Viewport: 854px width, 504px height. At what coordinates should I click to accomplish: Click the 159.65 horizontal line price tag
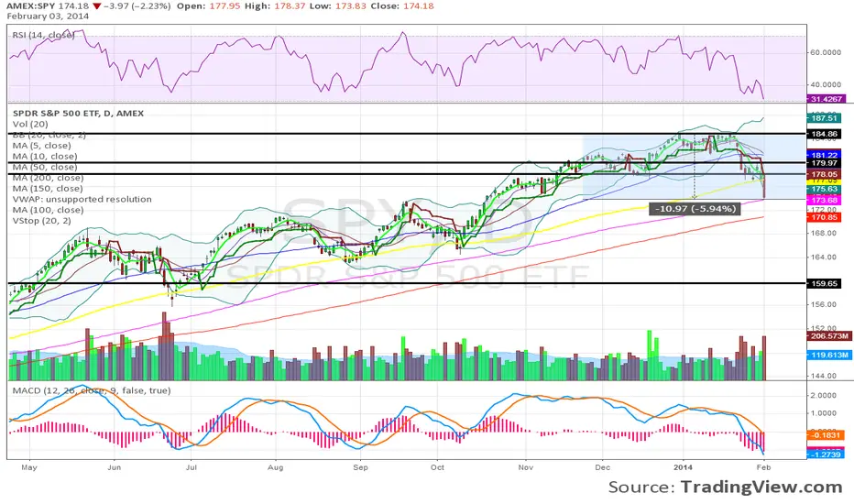click(824, 284)
